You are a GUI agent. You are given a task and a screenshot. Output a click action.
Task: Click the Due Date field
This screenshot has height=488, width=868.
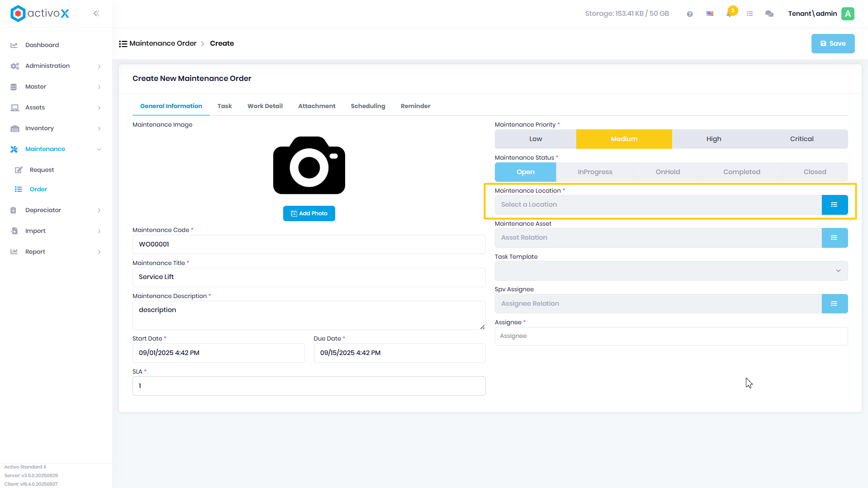[x=399, y=353]
